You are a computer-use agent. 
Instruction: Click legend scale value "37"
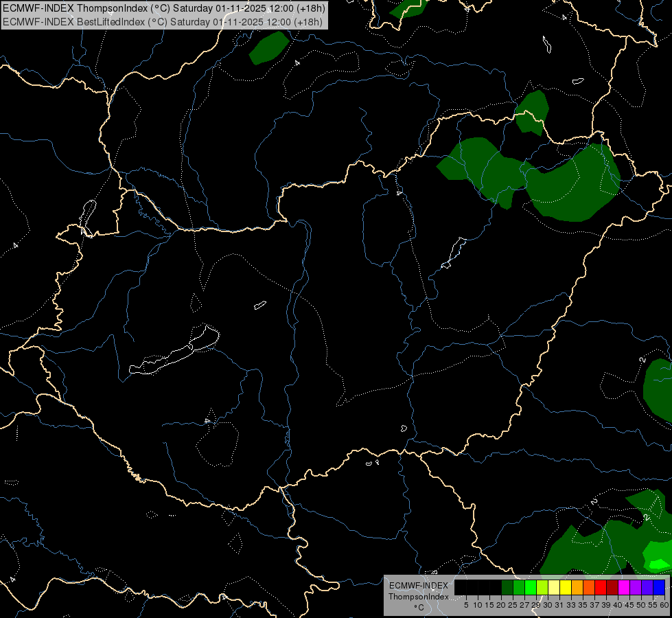[x=594, y=605]
